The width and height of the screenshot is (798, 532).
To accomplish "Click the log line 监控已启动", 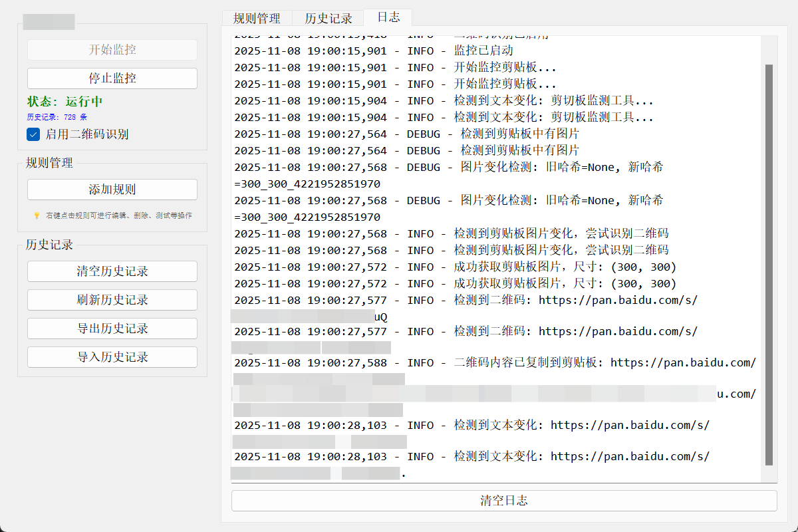I will tap(374, 51).
